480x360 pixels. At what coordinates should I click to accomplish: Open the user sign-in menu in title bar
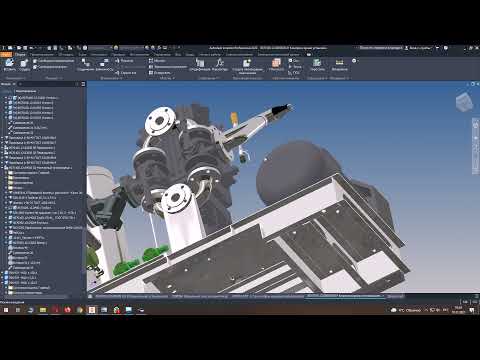click(420, 48)
